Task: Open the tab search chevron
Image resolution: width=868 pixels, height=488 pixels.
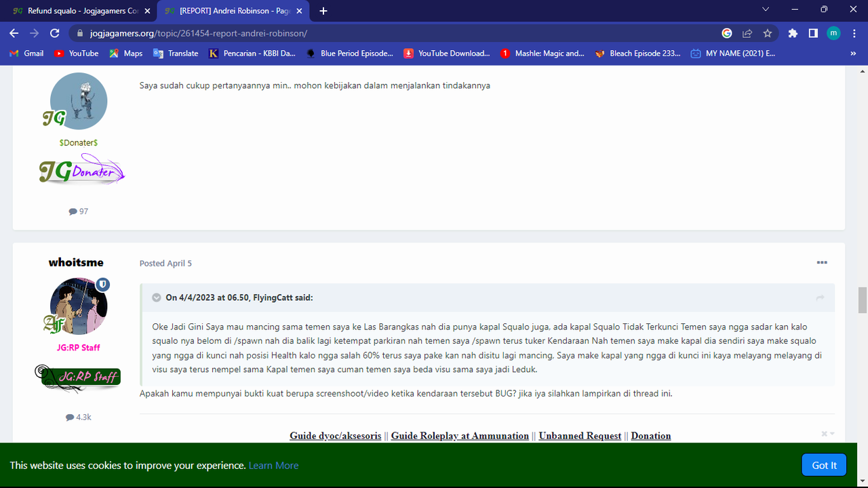Action: 766,9
